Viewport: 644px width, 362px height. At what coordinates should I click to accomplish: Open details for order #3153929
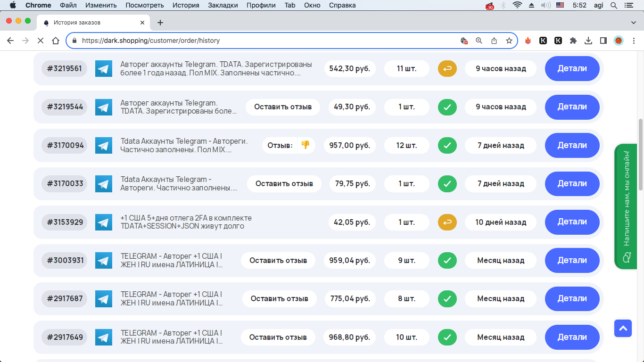572,222
